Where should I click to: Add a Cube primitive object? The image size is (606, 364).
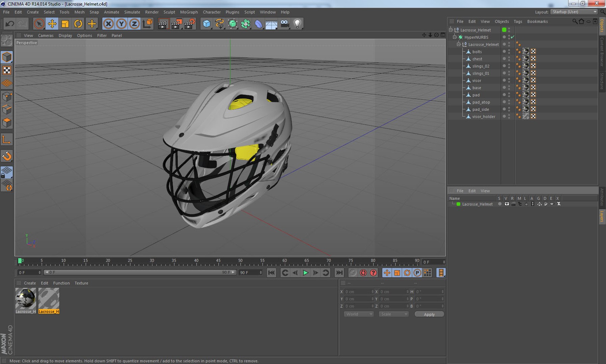tap(206, 24)
